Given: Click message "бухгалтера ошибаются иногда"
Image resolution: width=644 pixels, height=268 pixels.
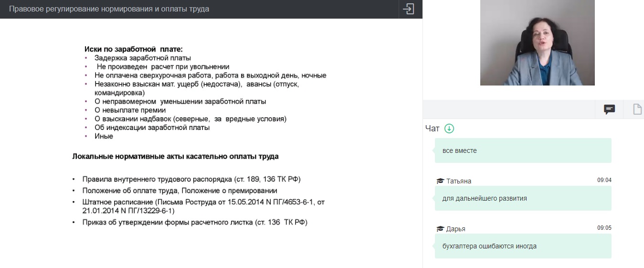Looking at the screenshot, I should coord(489,246).
